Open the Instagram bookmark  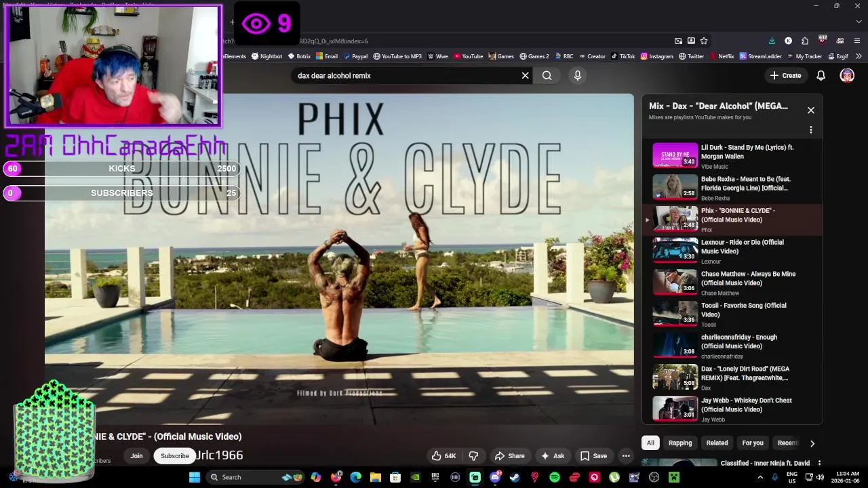point(657,56)
